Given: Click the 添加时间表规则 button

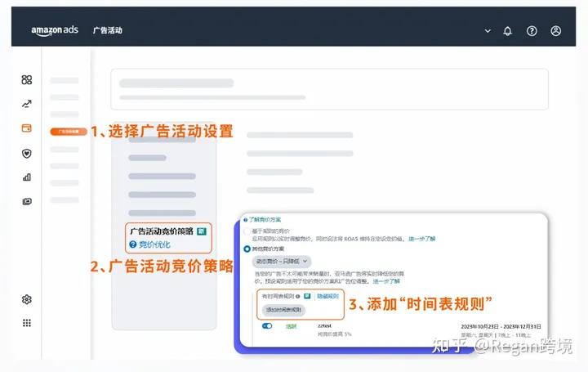Looking at the screenshot, I should (x=283, y=310).
